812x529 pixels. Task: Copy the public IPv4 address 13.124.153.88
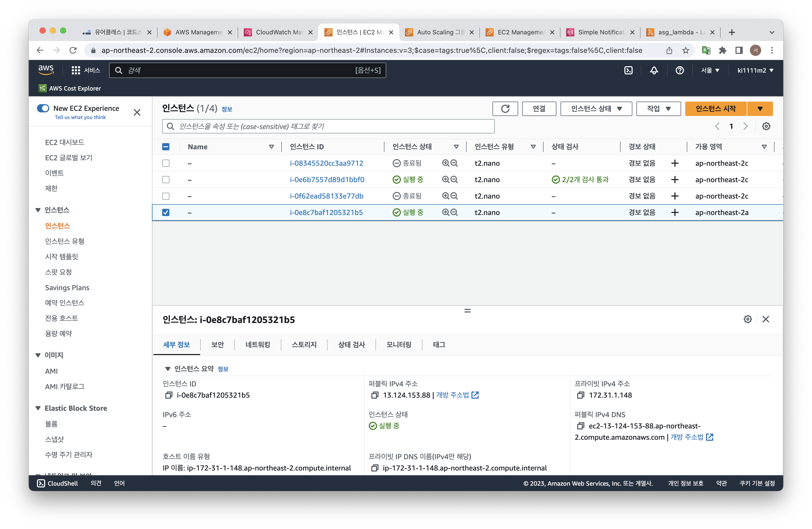(375, 395)
